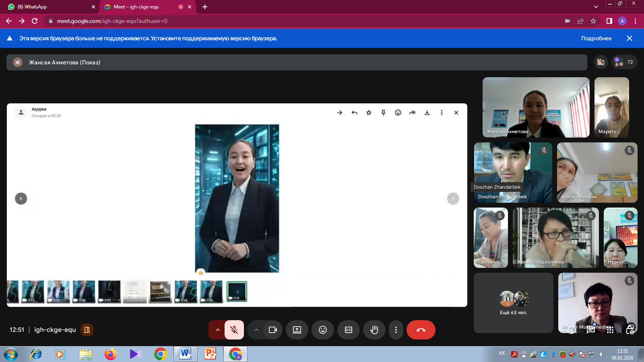Screen dimensions: 644x362
Task: Go to next media with right arrow
Action: [x=453, y=198]
